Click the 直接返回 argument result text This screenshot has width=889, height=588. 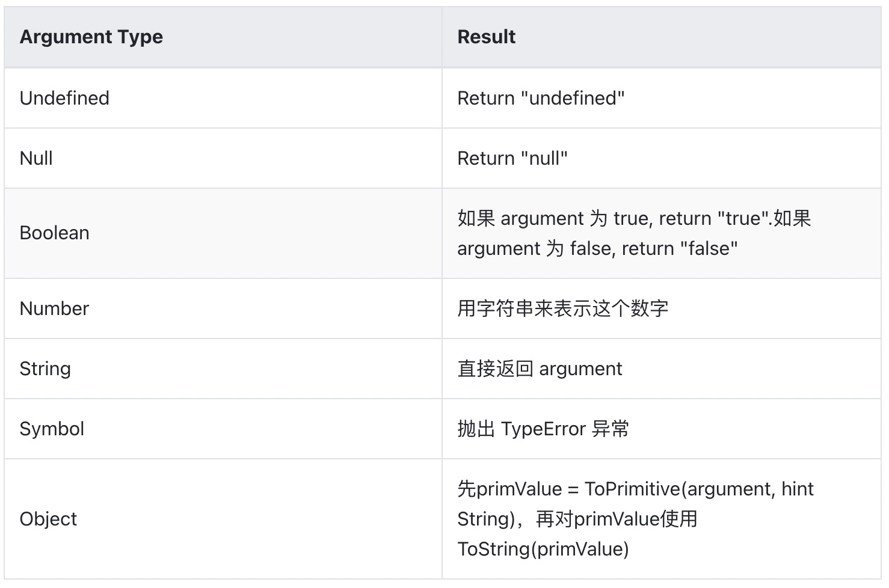(540, 369)
